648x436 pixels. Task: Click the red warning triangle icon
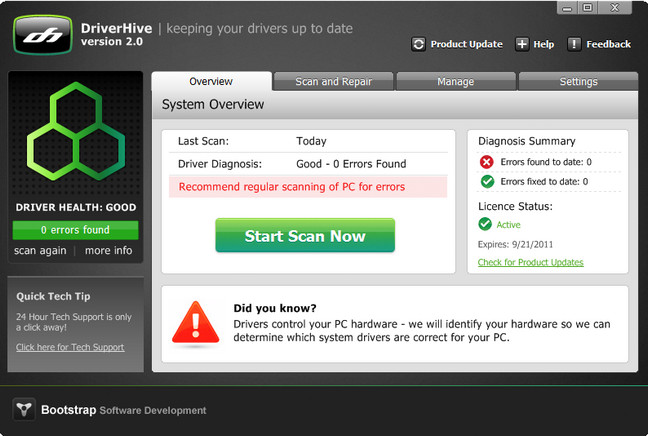(194, 323)
